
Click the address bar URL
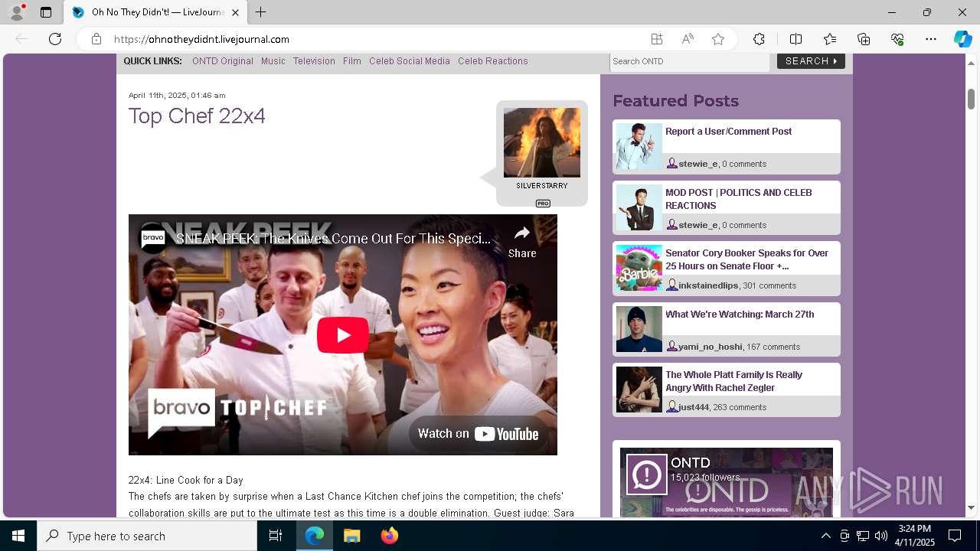(201, 39)
